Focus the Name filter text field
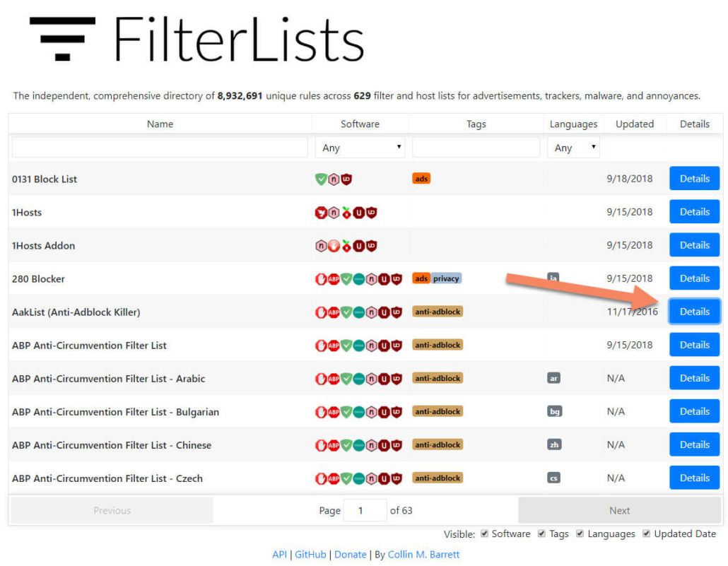Screen dimensions: 728x566 pyautogui.click(x=160, y=148)
